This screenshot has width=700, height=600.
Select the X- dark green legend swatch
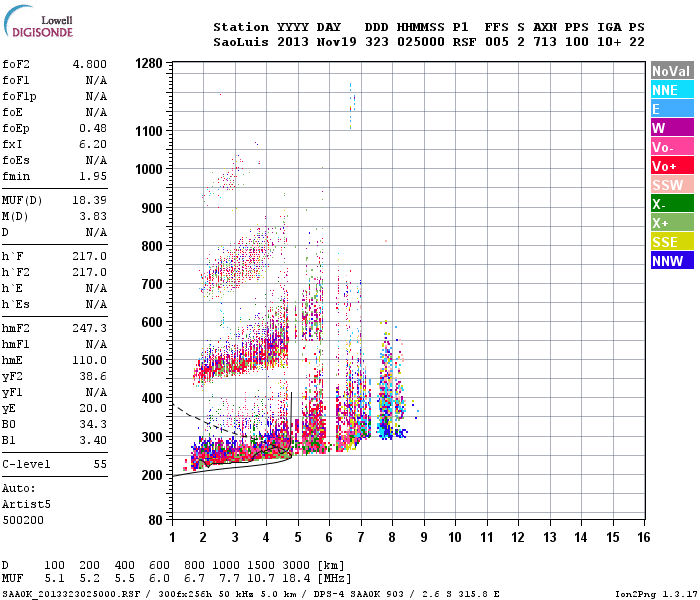(672, 204)
